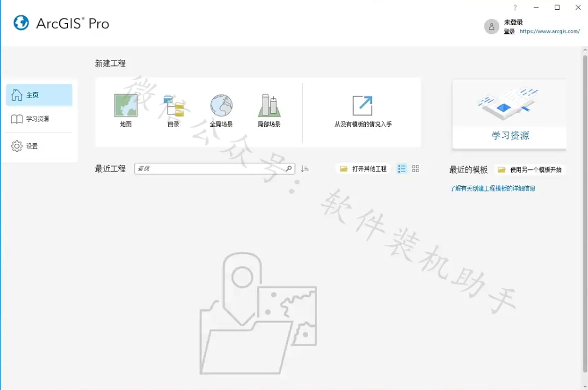Click the 最近工程 heading text
Screen dimensions: 588x390
point(110,169)
